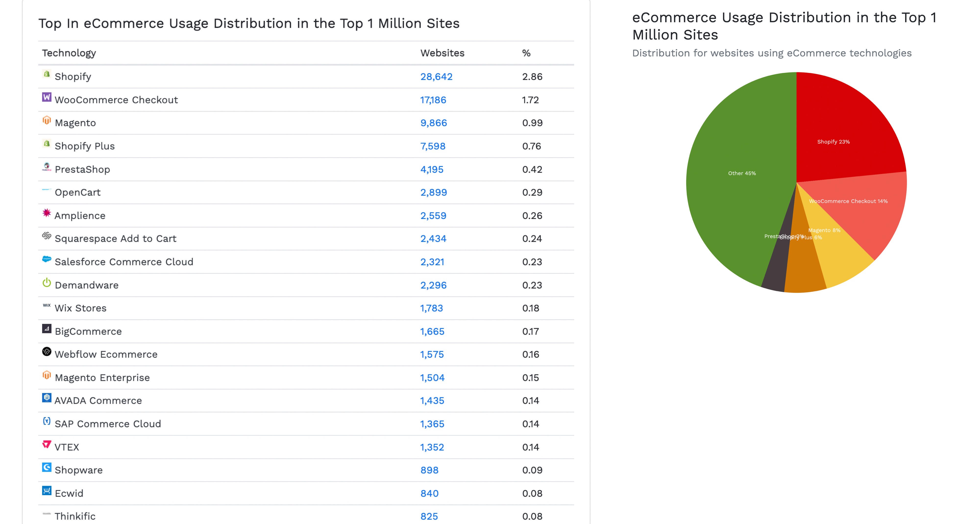Open the BigCommerce technology link

(88, 332)
